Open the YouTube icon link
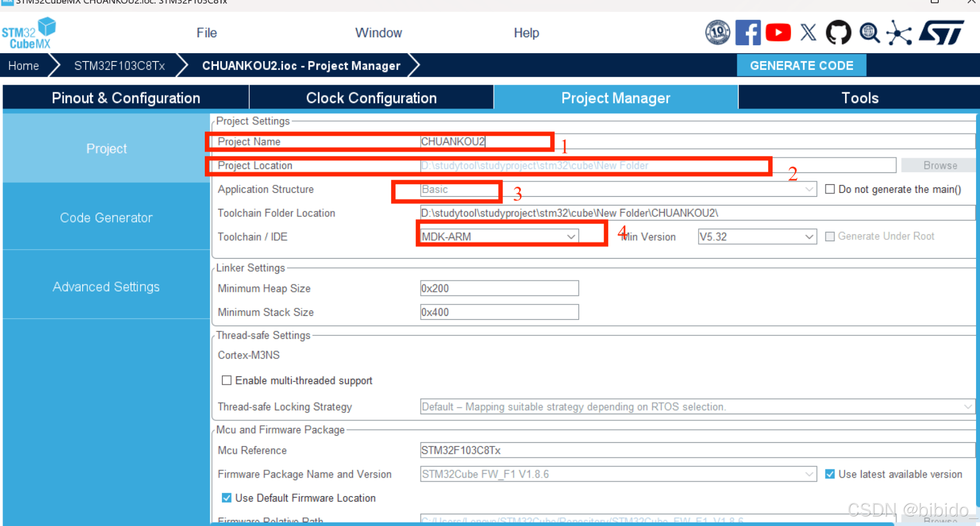The width and height of the screenshot is (980, 526). (x=778, y=33)
